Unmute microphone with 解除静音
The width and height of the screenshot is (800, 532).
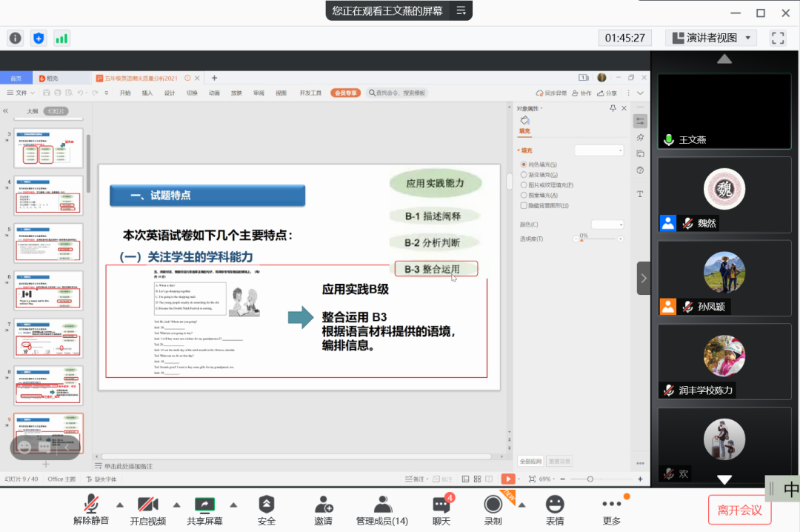(91, 510)
